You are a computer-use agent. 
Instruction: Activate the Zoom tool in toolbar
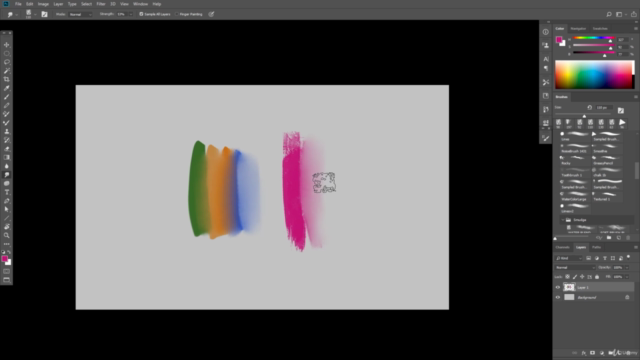[x=7, y=235]
